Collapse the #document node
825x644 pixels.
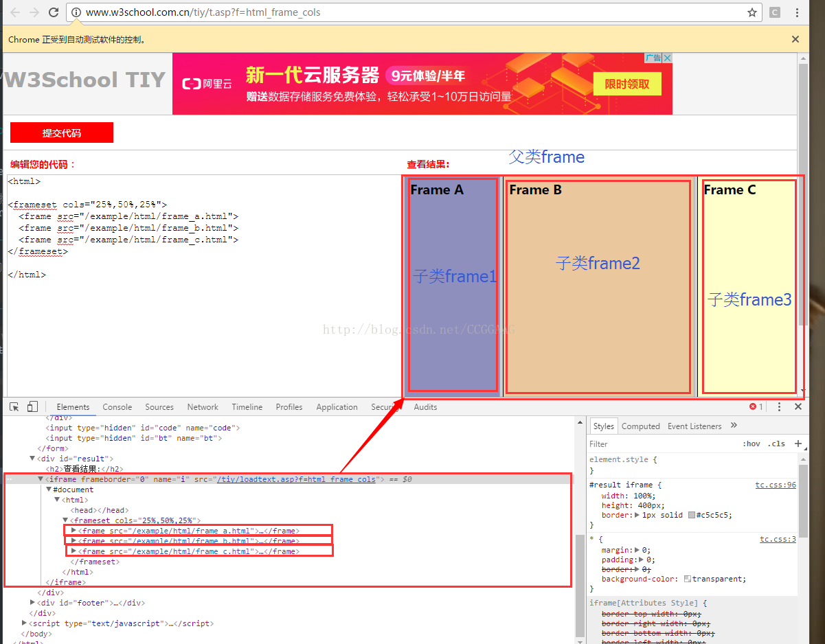[x=49, y=490]
